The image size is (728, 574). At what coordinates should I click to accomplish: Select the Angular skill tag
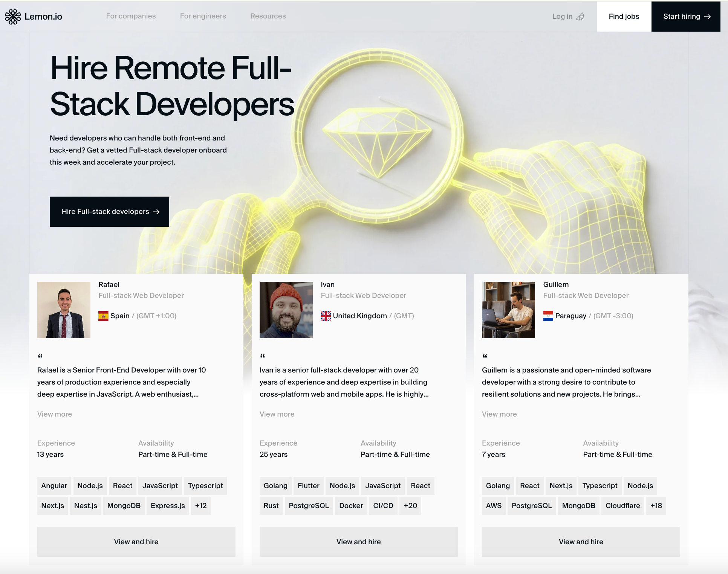(54, 486)
